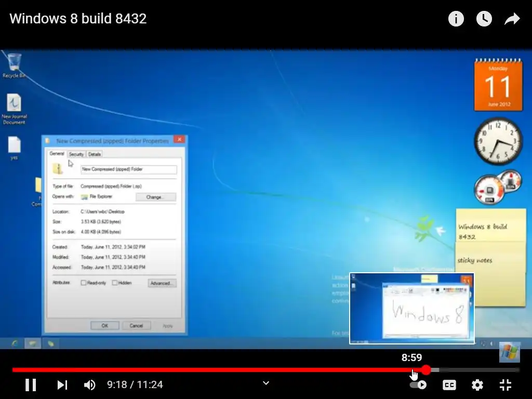The image size is (532, 399).
Task: Click the 9:18 / 11:24 time display
Action: pyautogui.click(x=135, y=385)
